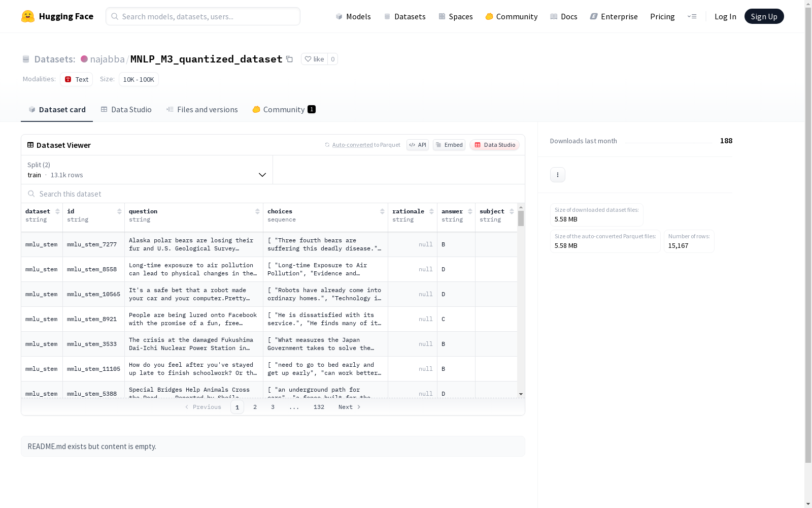This screenshot has width=812, height=508.
Task: Click the najabba user avatar
Action: (84, 59)
